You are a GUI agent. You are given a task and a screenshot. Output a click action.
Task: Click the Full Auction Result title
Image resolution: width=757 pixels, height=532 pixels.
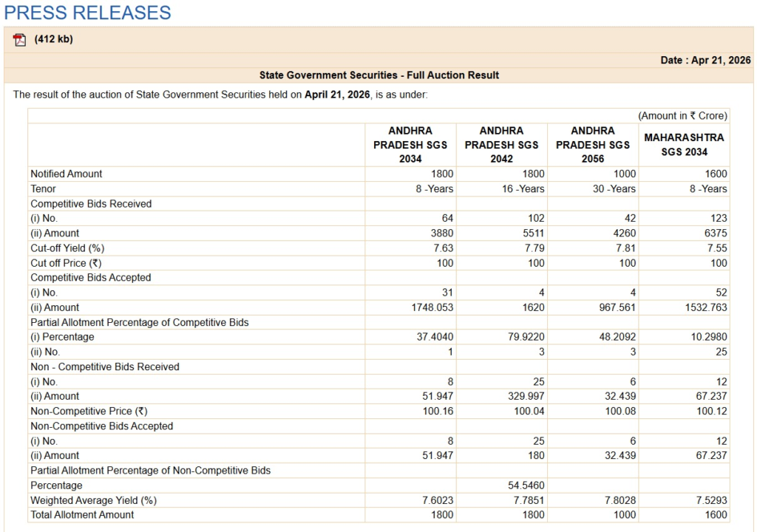coord(378,75)
